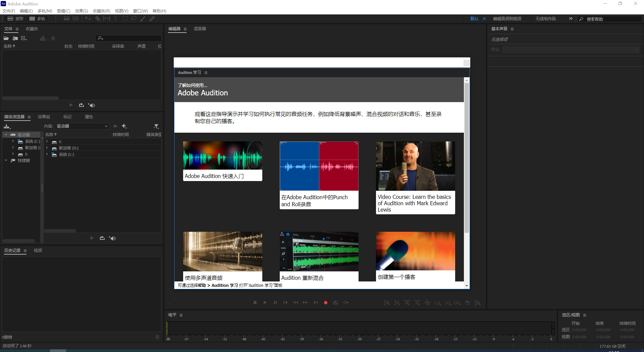The image size is (644, 352).
Task: Open the 效果(S) menu
Action: [x=81, y=11]
